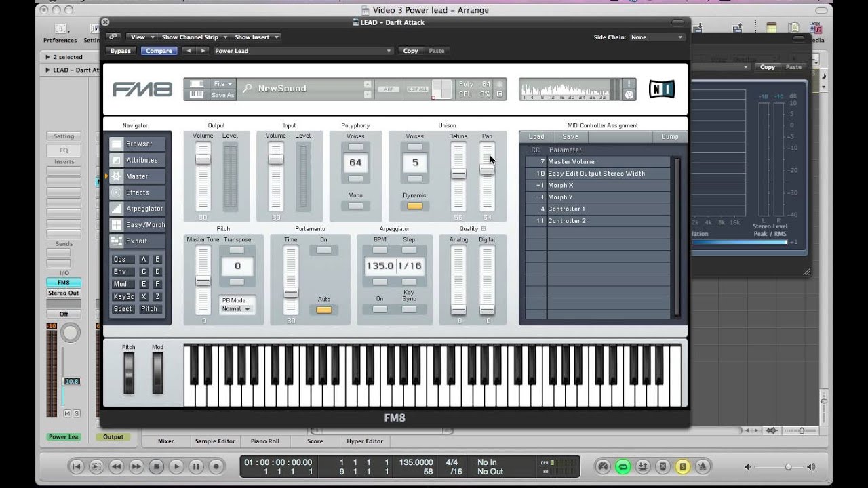Toggle the Arpeggiator On button
Viewport: 868px width, 488px height.
(380, 309)
